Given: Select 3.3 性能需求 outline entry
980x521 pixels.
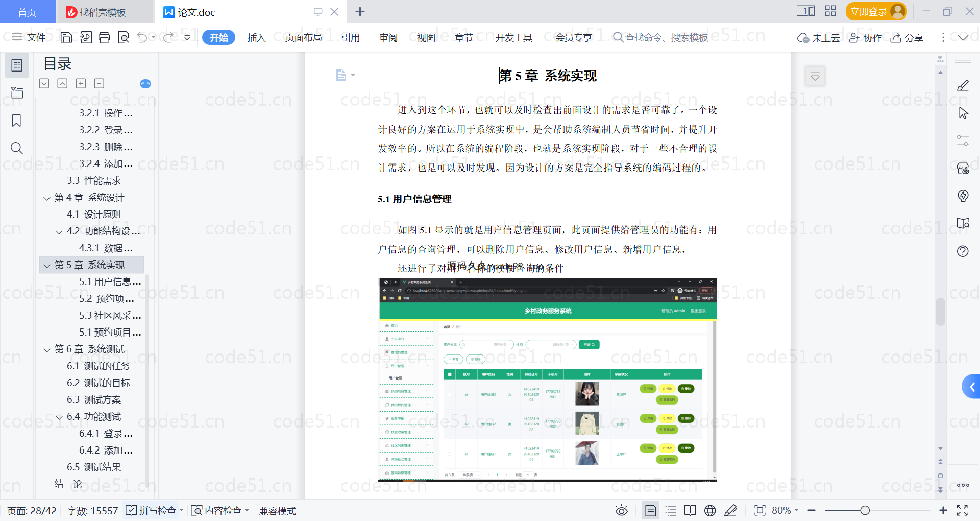Looking at the screenshot, I should [94, 181].
